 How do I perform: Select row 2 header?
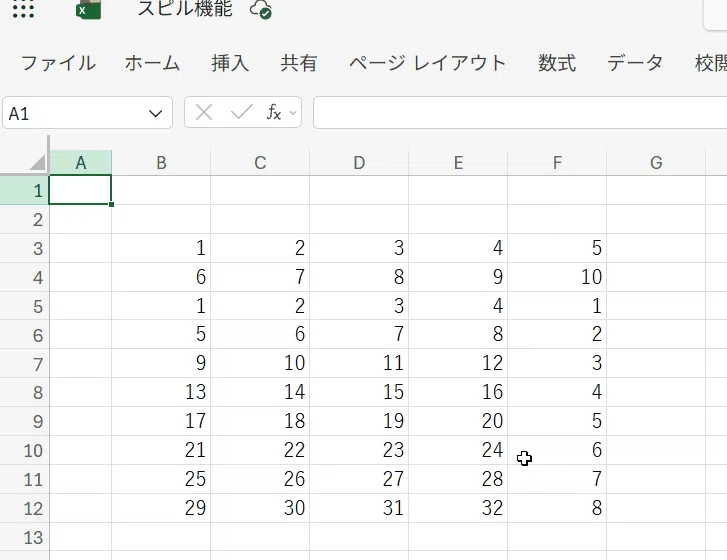click(24, 219)
